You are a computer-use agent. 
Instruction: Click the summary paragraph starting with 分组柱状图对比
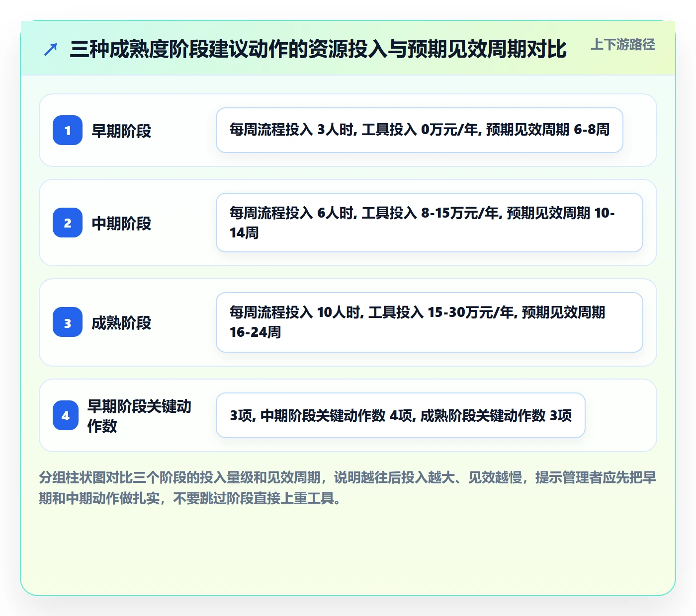tap(348, 487)
